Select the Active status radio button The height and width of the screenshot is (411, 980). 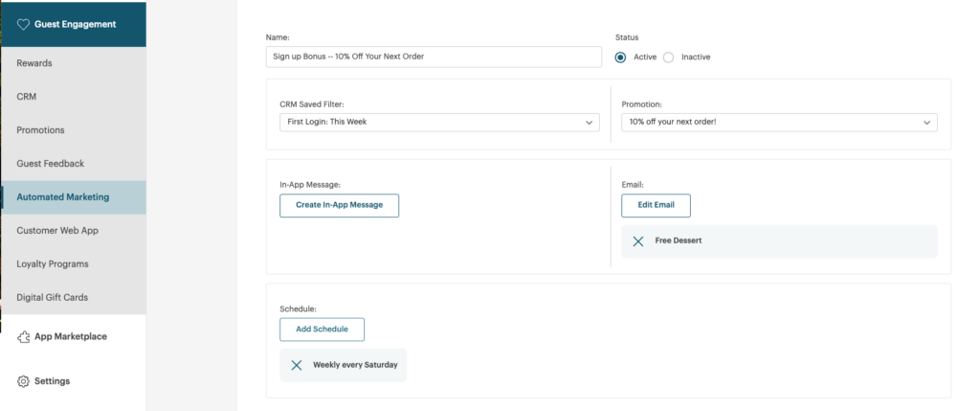tap(620, 57)
